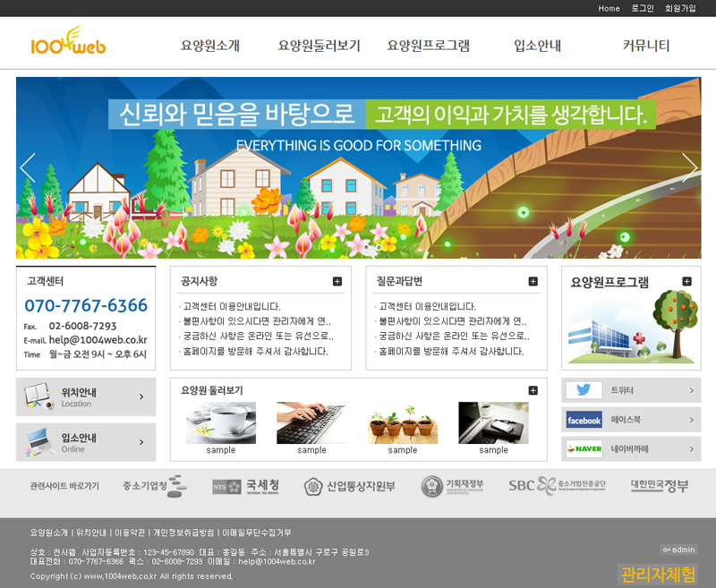Open the Twitter social link
The image size is (716, 588).
point(631,390)
